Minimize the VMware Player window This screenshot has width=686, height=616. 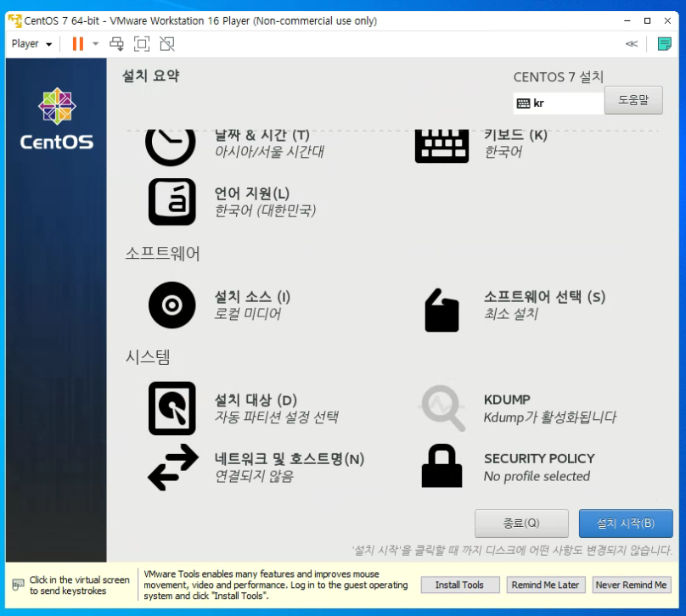point(627,20)
